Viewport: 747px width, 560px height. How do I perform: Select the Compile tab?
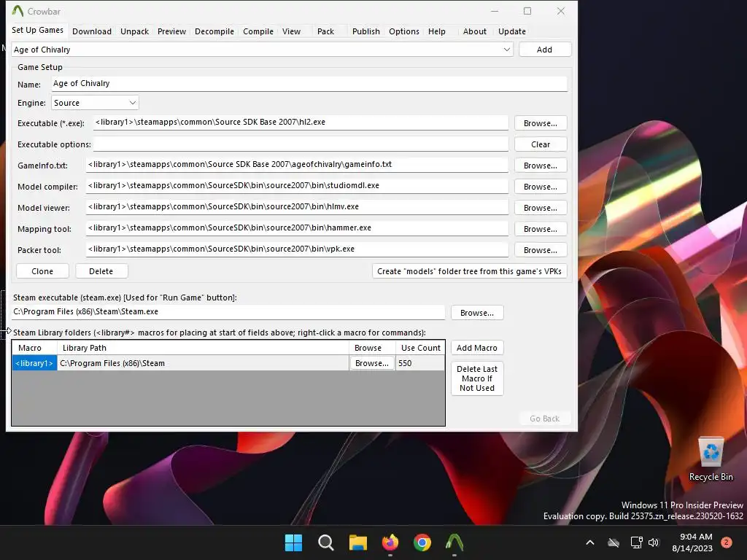(258, 31)
